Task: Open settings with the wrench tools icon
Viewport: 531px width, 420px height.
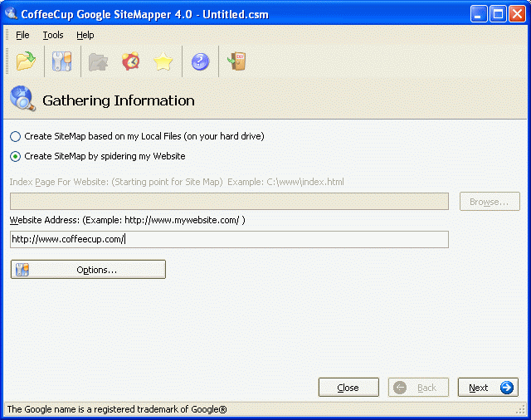Action: (x=61, y=61)
